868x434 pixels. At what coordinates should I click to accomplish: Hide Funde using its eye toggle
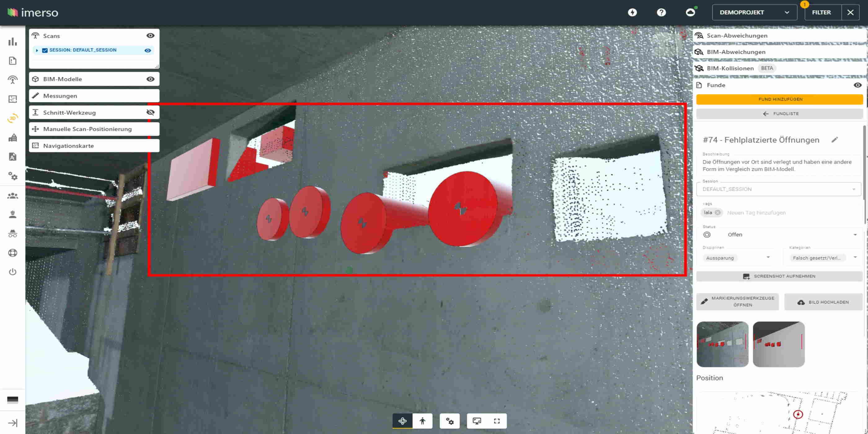click(857, 85)
